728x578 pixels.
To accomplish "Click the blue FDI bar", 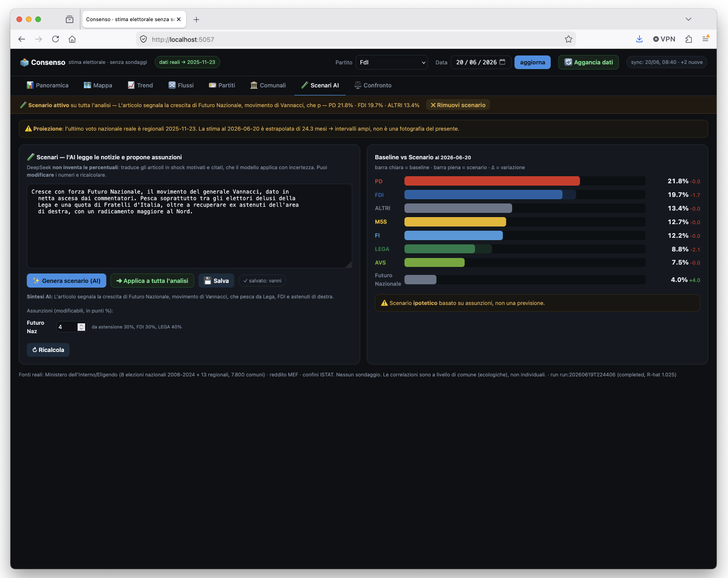I will (x=483, y=195).
